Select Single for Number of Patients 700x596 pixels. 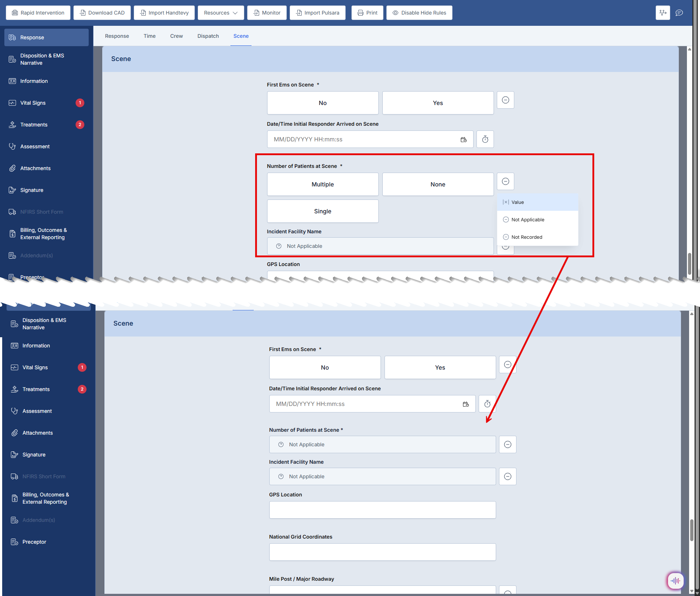click(x=322, y=211)
